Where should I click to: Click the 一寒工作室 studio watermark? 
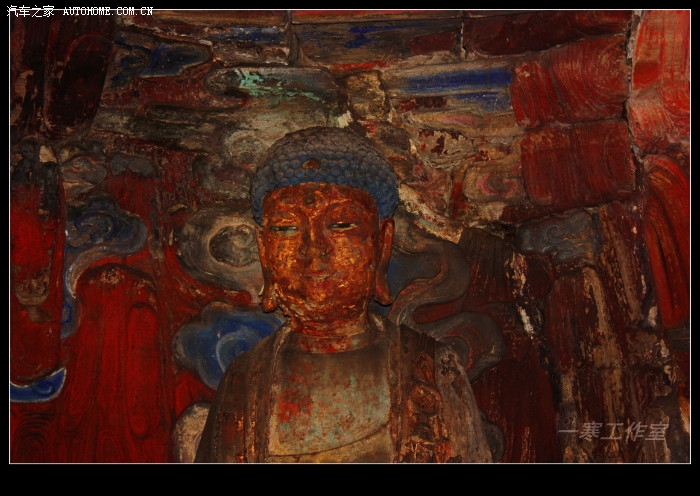coord(612,432)
